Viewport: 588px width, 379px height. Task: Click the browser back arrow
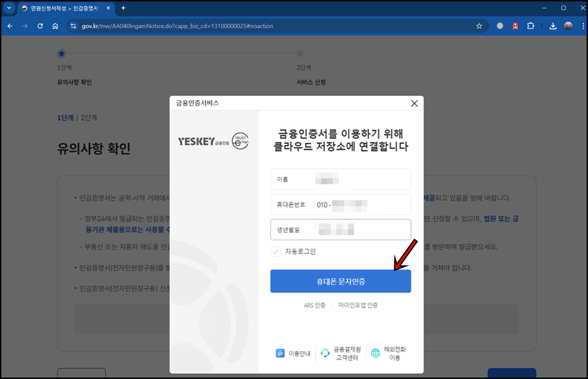click(10, 26)
